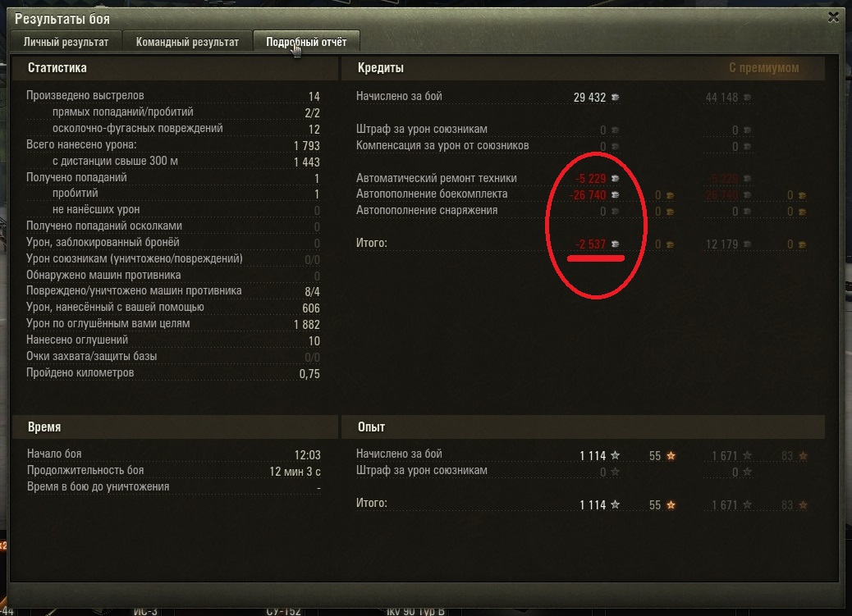
Task: Click the Статистика section header
Action: pos(57,68)
